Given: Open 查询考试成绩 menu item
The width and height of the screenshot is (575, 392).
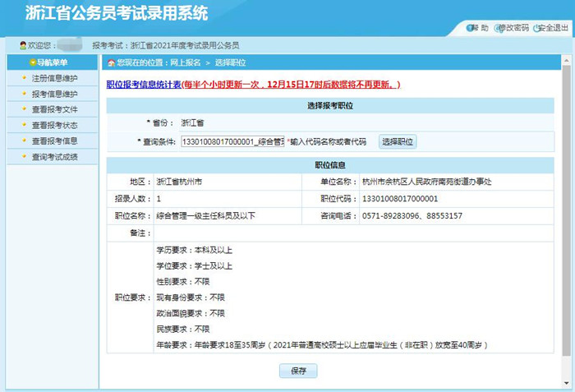Looking at the screenshot, I should click(55, 157).
